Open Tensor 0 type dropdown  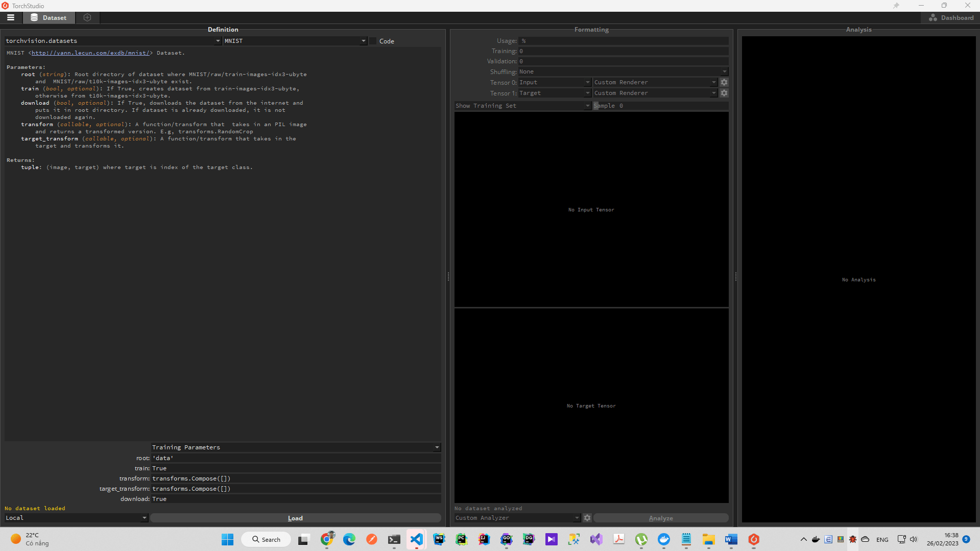555,82
